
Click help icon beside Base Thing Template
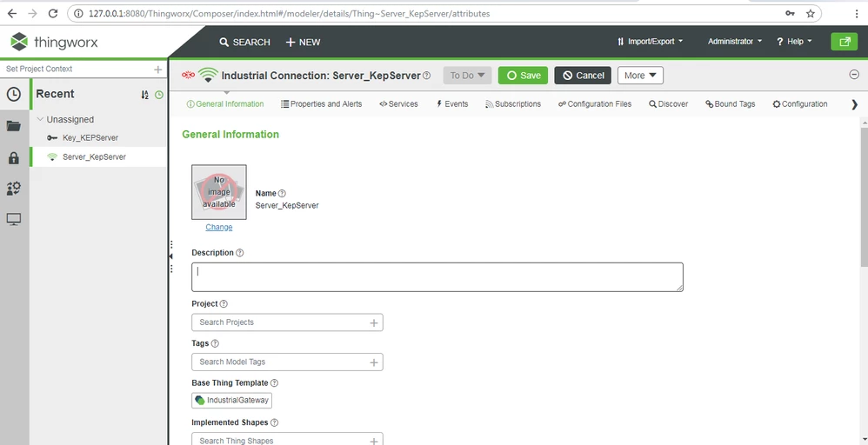coord(274,382)
